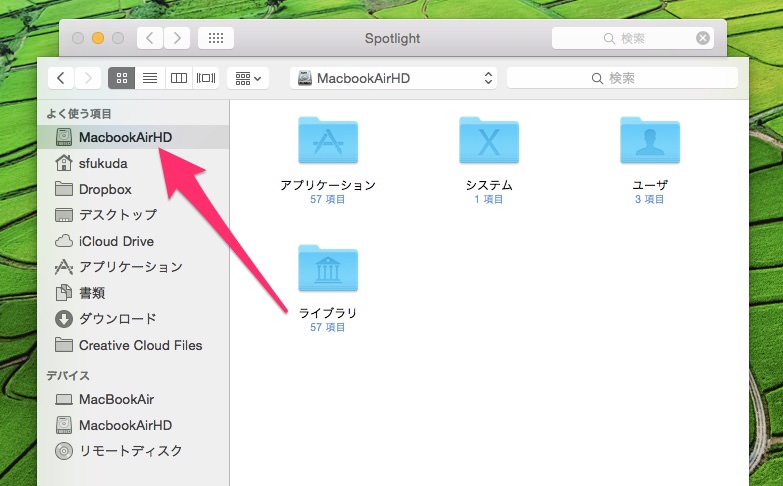The height and width of the screenshot is (486, 783).
Task: Go forward in Finder window
Action: coord(88,78)
